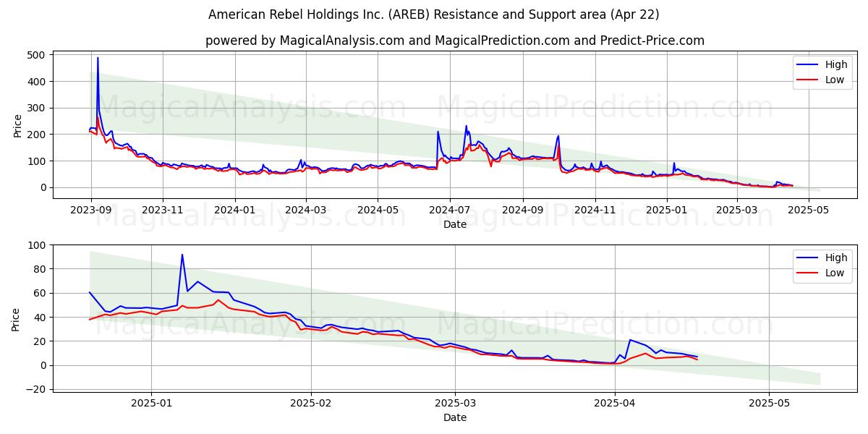This screenshot has width=868, height=434.
Task: Click 'High' in the bottom chart legend
Action: coord(835,258)
